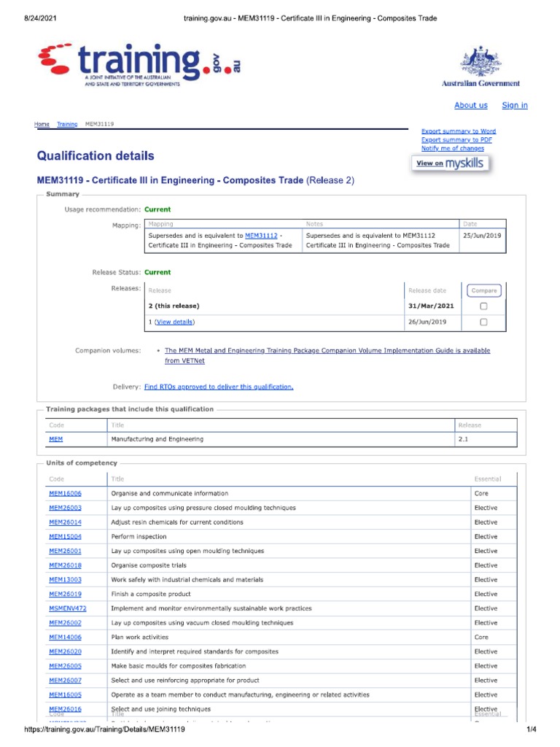Open unit MEM26020
Image resolution: width=560 pixels, height=747 pixels.
[65, 651]
